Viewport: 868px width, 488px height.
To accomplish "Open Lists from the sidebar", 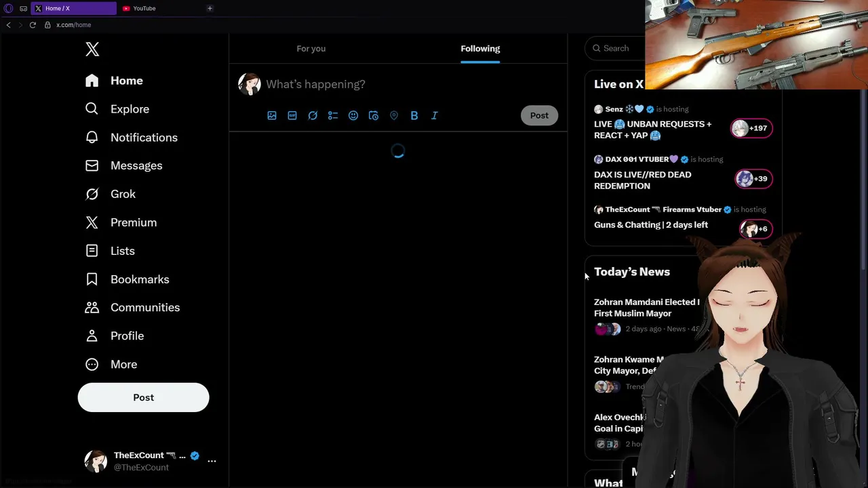I will 110,251.
